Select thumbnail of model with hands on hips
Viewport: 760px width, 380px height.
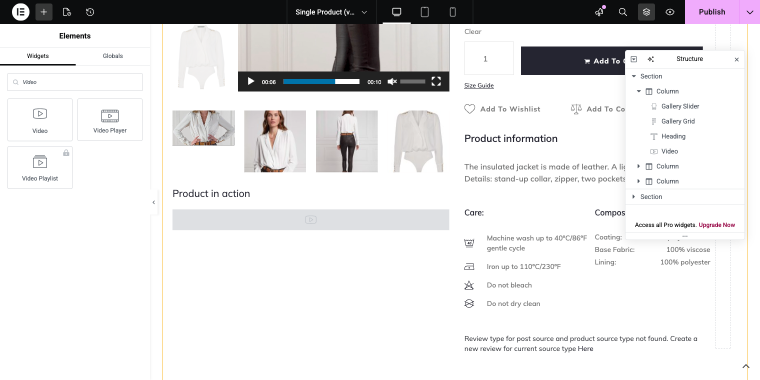pyautogui.click(x=204, y=128)
